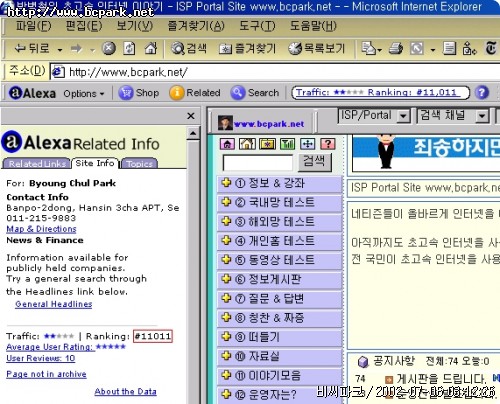Click the red question mark site icon
500x404 pixels.
(x=327, y=144)
